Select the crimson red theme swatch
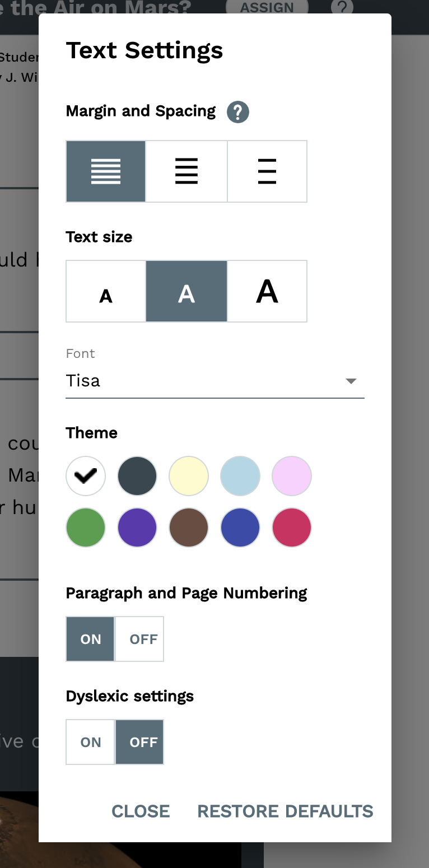 pos(292,528)
